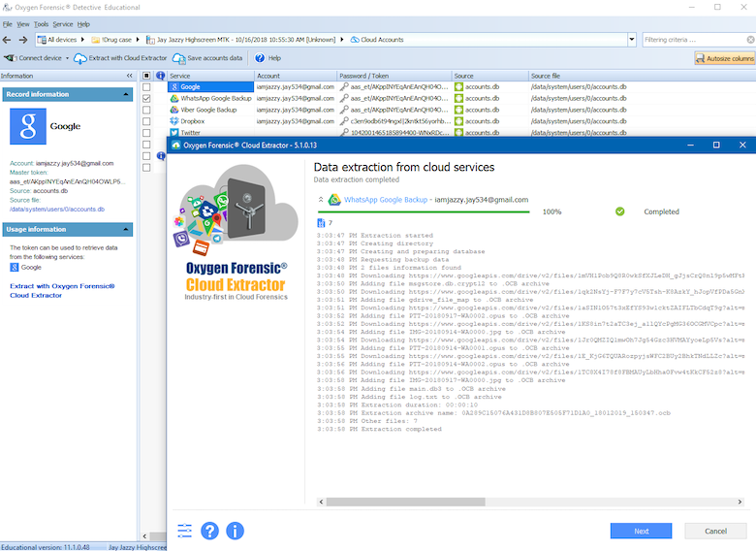Click the small Google icon under Usage information
Screen dimensions: 756x551
(15, 268)
